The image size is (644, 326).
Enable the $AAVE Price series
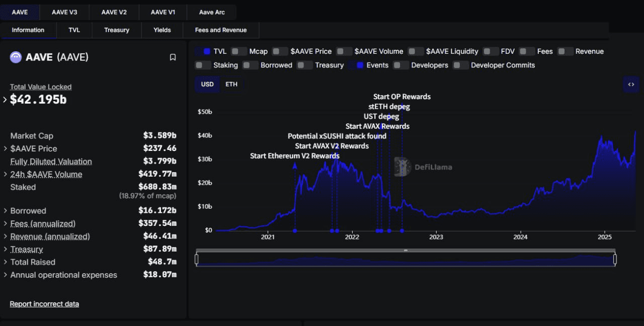[280, 51]
